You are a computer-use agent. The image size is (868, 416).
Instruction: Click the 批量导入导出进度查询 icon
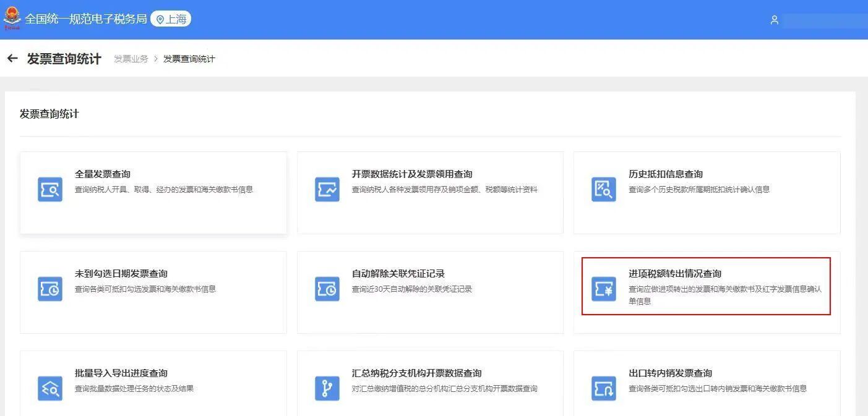point(50,388)
